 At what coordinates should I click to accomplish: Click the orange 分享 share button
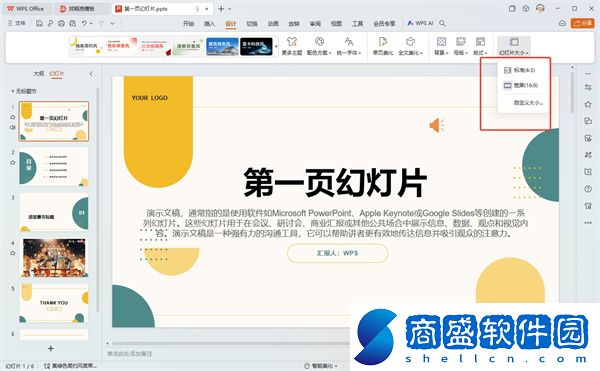pyautogui.click(x=582, y=23)
